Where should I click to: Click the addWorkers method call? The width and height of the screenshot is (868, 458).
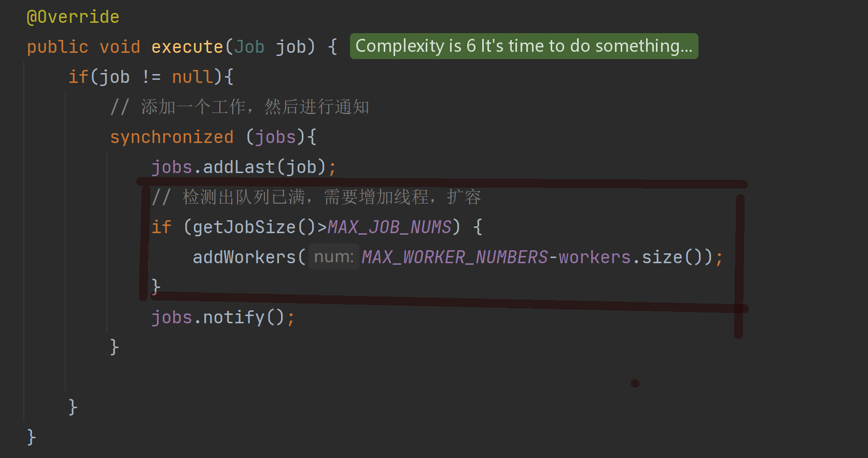pos(244,257)
